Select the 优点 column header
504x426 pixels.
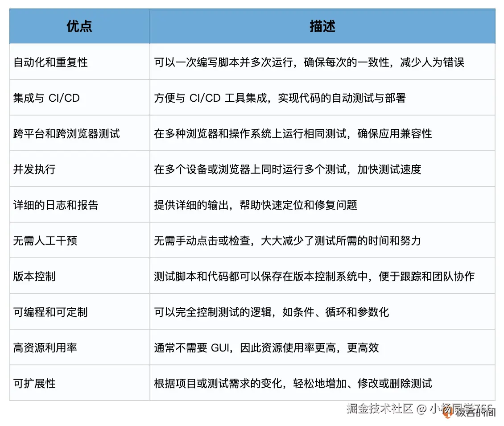tap(79, 26)
